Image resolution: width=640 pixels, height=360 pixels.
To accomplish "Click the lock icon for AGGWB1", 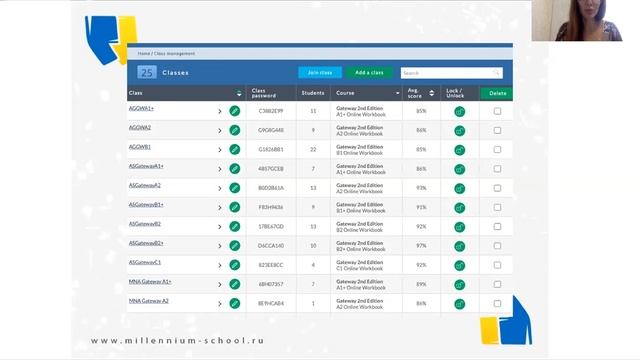I will pyautogui.click(x=460, y=150).
